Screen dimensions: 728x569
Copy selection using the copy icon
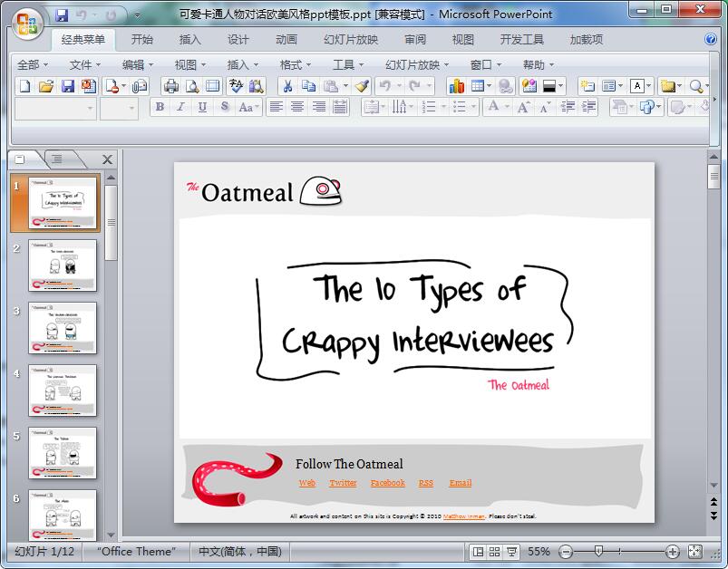309,86
